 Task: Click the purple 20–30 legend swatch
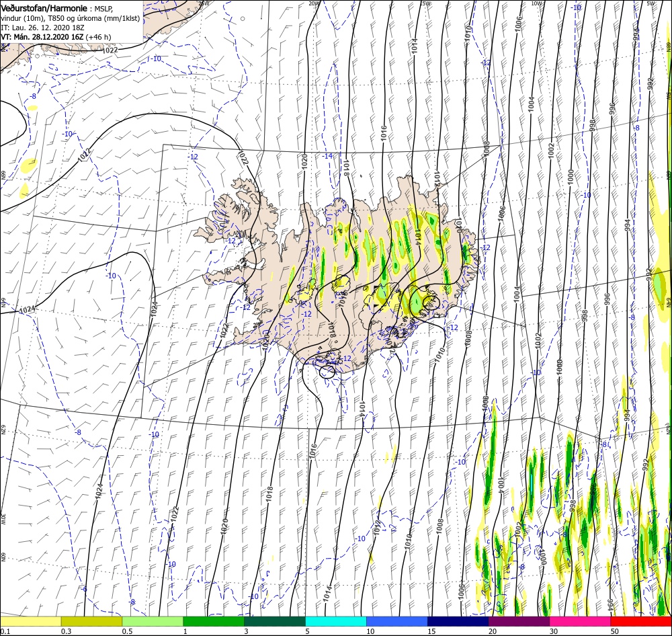coord(519,622)
